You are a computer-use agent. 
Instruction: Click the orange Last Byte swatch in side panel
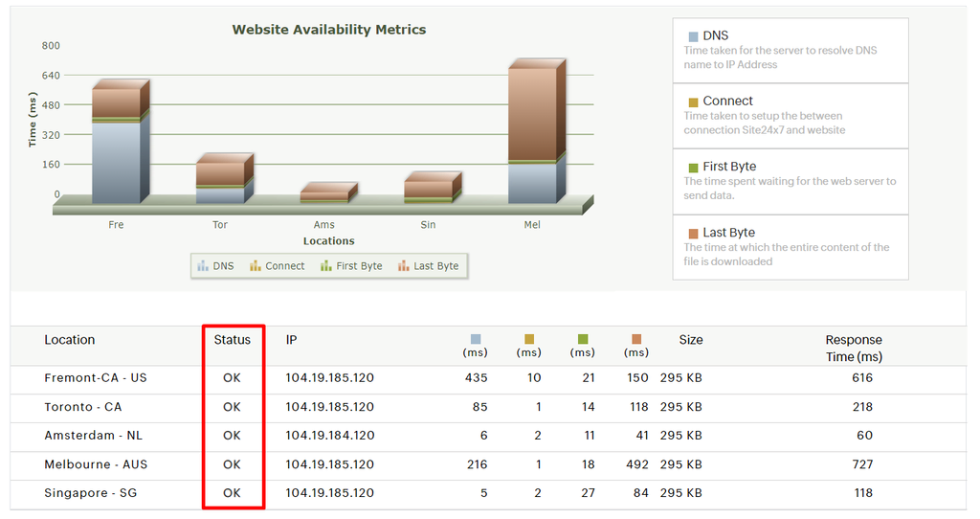pos(693,234)
